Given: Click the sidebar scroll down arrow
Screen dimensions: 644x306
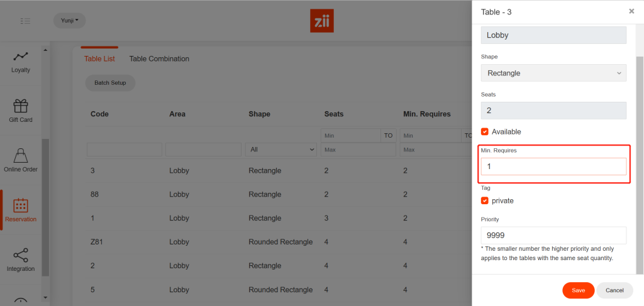Looking at the screenshot, I should [45, 297].
